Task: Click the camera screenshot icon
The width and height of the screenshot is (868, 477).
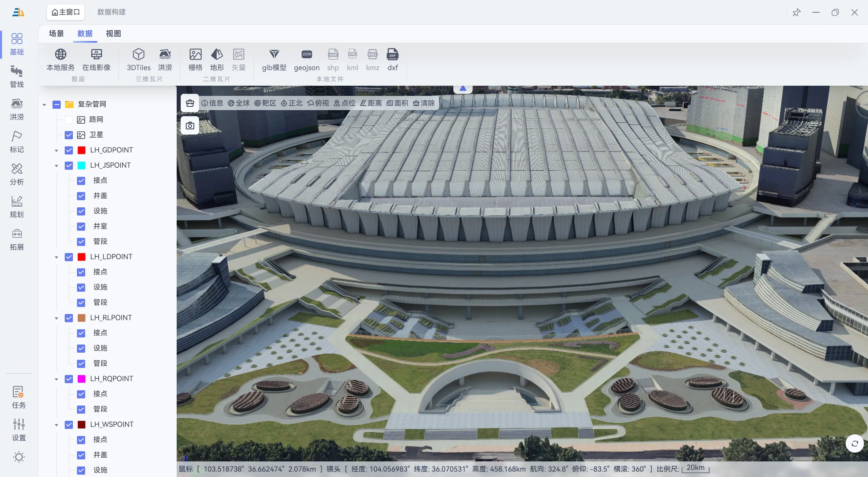Action: (x=190, y=126)
